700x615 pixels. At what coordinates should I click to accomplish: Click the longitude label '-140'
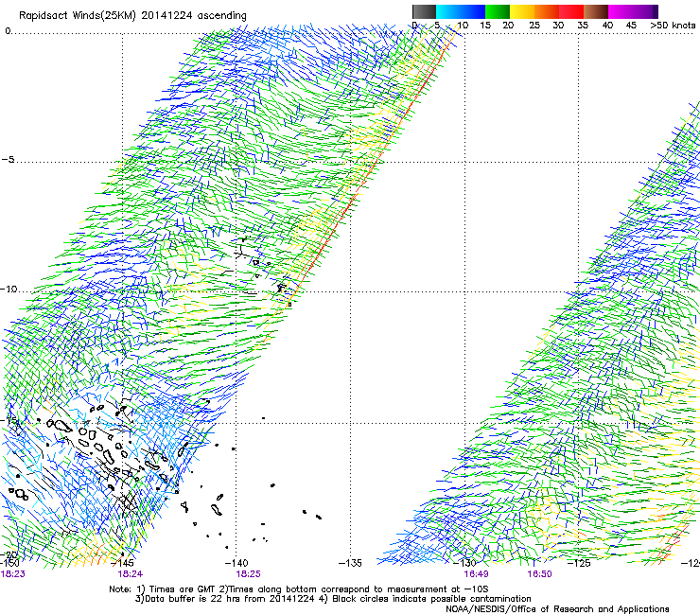point(236,563)
